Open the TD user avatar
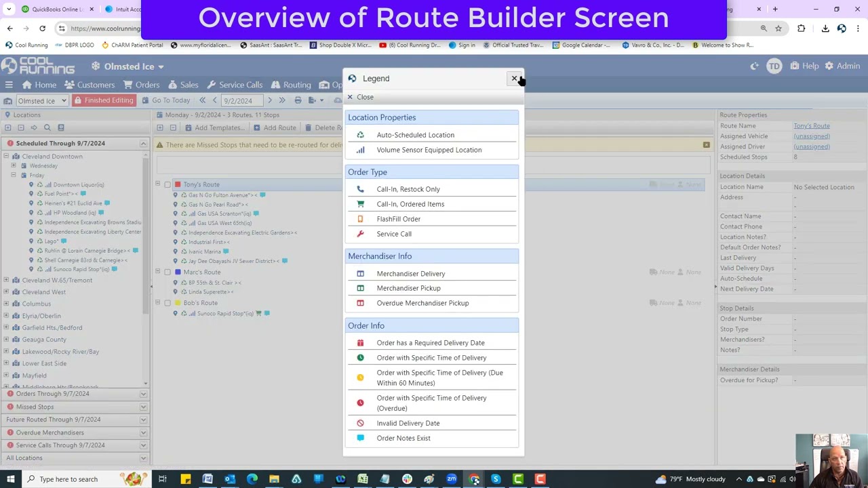The width and height of the screenshot is (868, 488). (x=774, y=66)
